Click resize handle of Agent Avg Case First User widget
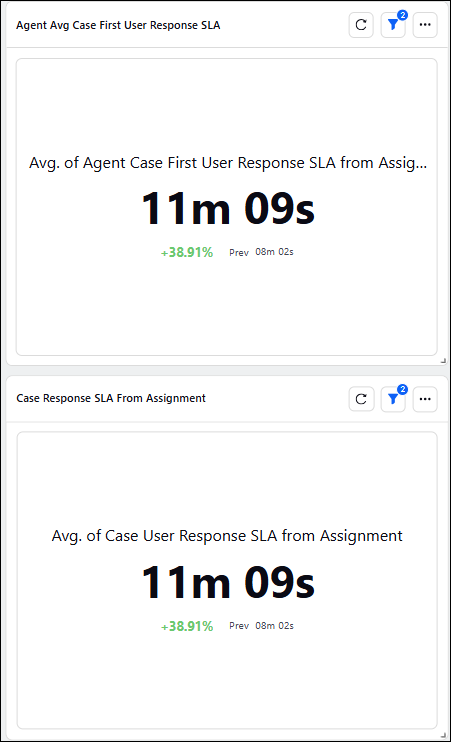451x742 pixels. (443, 361)
